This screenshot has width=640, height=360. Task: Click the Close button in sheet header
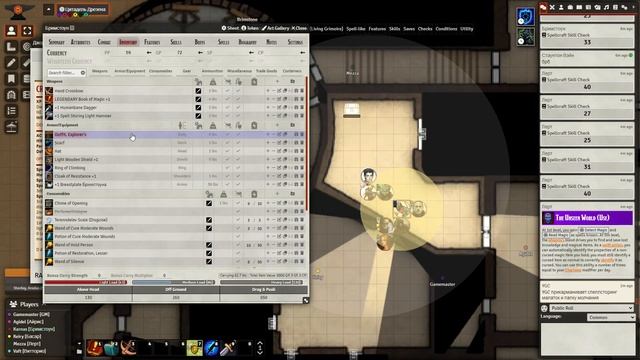coord(299,28)
